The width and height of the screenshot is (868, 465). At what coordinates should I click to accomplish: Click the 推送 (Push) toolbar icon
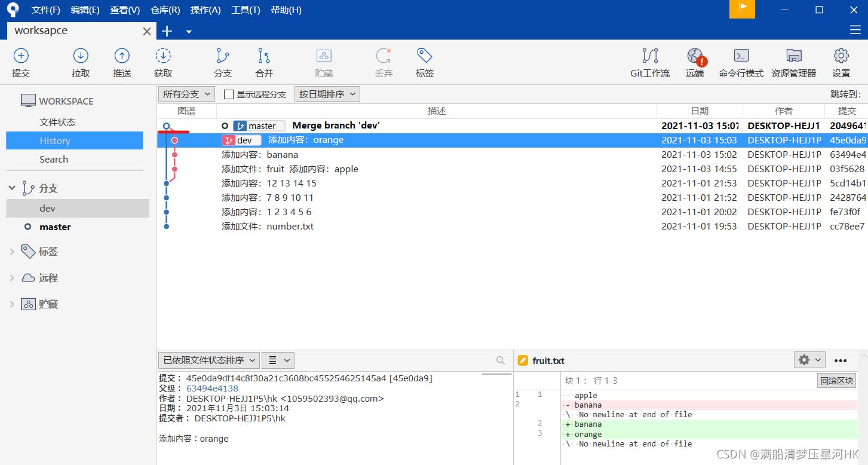[122, 56]
